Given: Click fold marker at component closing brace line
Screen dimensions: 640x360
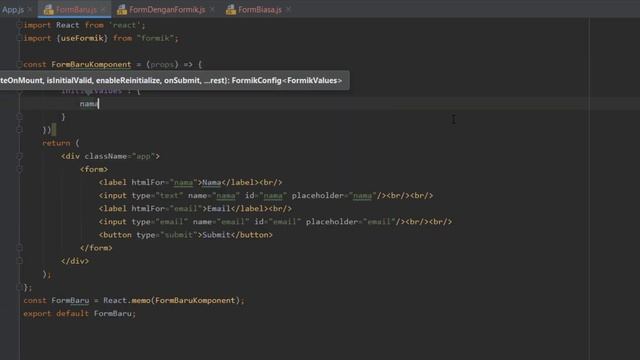Looking at the screenshot, I should coord(19,287).
